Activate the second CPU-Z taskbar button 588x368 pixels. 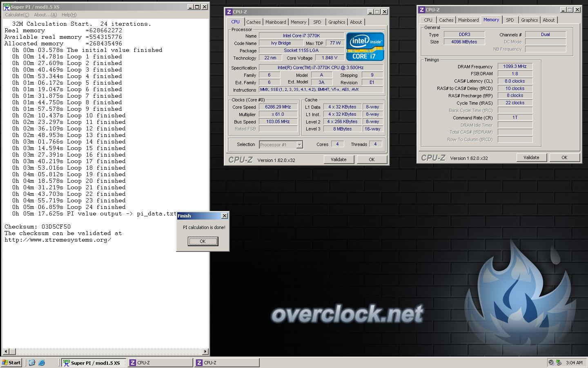[x=227, y=363]
